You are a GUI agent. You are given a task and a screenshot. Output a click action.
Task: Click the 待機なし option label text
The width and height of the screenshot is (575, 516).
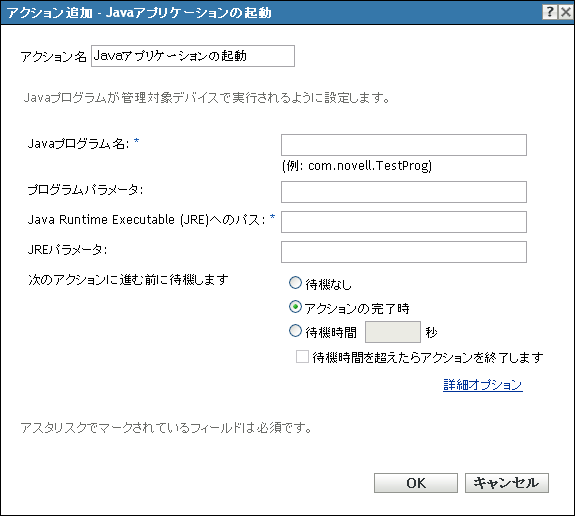click(328, 285)
